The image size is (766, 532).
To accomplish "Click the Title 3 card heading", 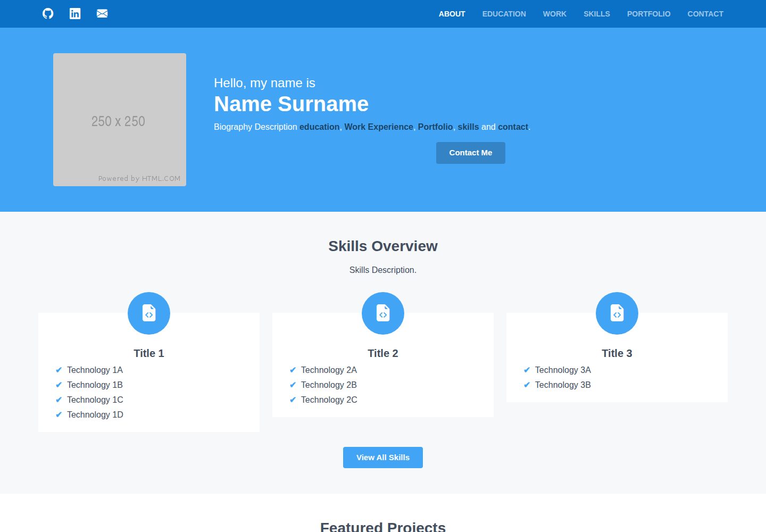I will [617, 353].
